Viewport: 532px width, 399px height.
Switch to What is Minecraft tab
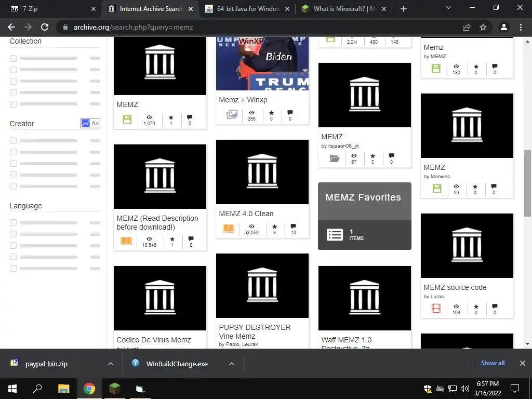pyautogui.click(x=344, y=9)
